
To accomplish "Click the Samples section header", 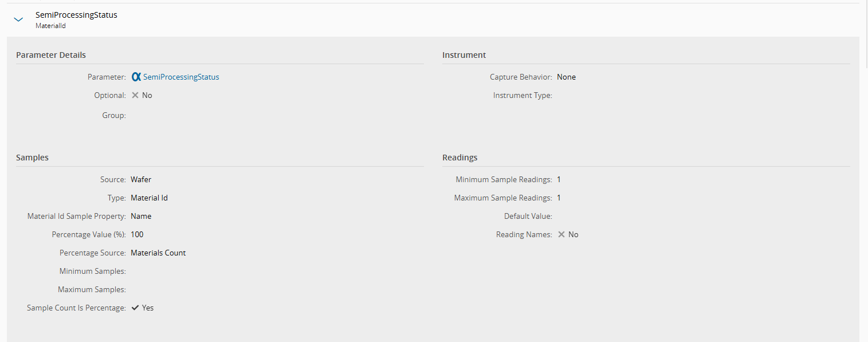I will [x=32, y=158].
